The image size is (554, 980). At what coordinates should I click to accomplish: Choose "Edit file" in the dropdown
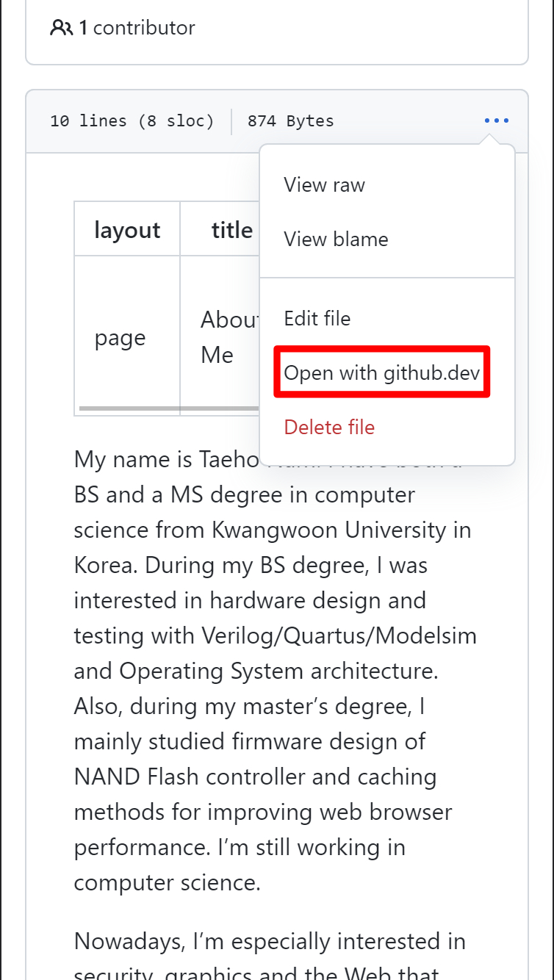(x=317, y=318)
